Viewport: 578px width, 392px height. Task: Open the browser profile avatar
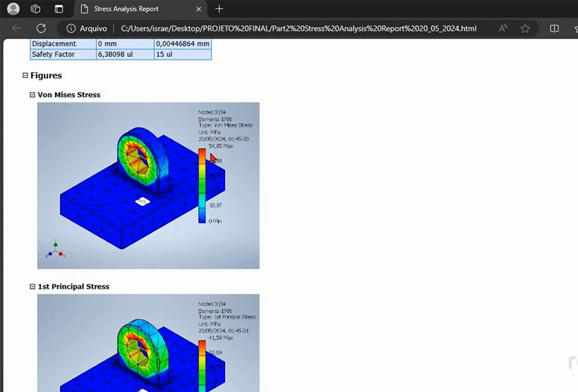click(x=13, y=9)
